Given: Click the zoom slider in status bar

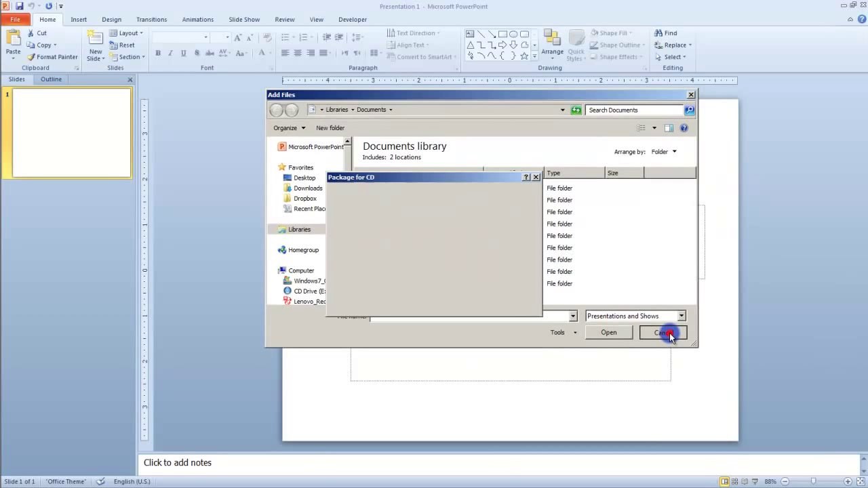Looking at the screenshot, I should (813, 481).
